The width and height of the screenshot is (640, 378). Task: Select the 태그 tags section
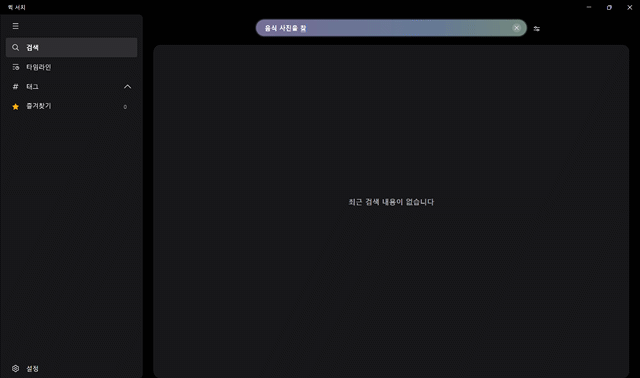tap(71, 87)
